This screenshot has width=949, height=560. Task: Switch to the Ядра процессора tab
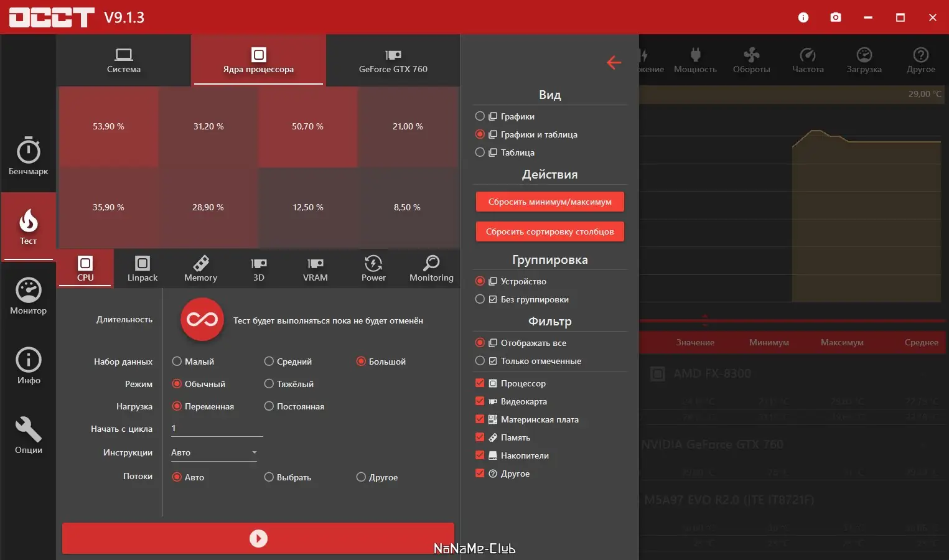[x=258, y=60]
